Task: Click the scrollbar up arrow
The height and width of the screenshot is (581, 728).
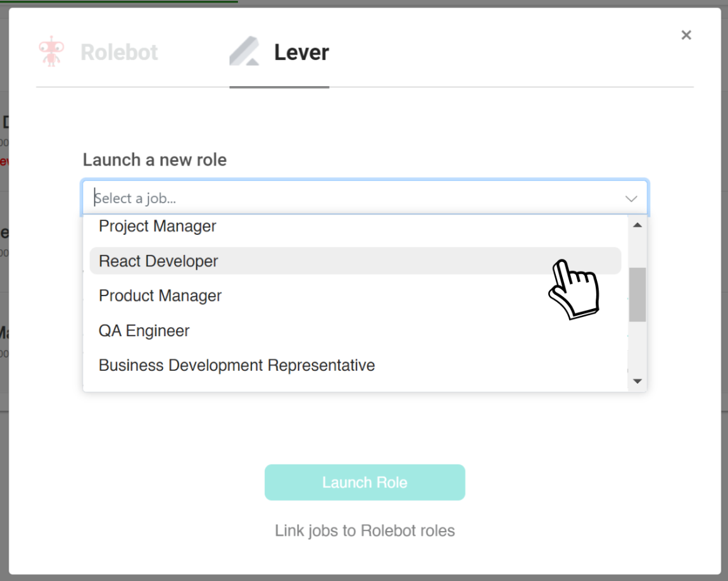Action: 638,224
